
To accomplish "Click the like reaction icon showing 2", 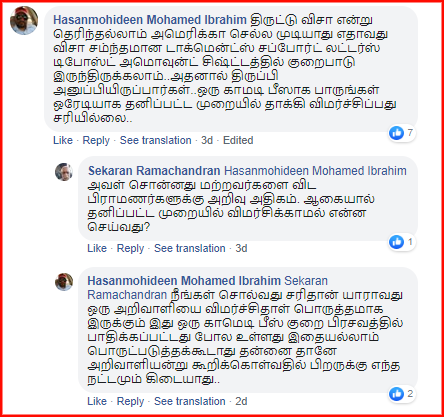I will pos(396,394).
